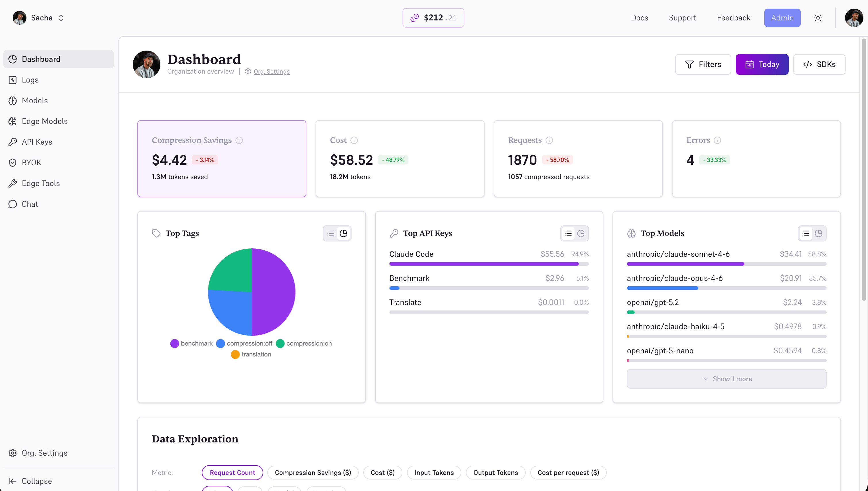Click the Org. Settings link under Dashboard title
Screen dimensions: 868x491
pyautogui.click(x=272, y=72)
